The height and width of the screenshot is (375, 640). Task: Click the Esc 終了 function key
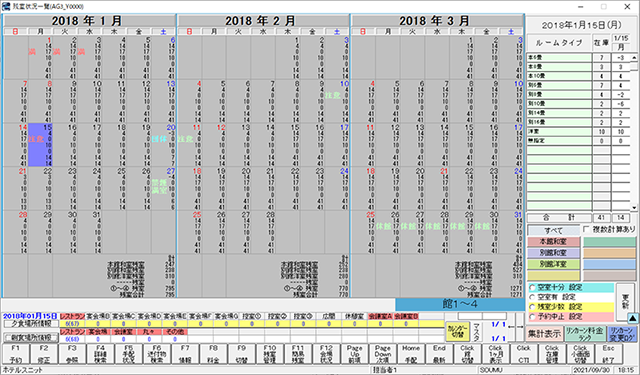pos(608,354)
